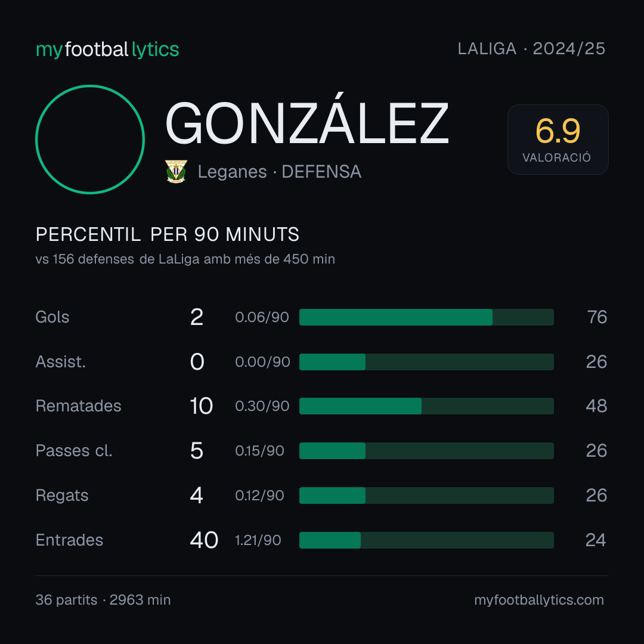The image size is (644, 644).
Task: Click the Percentil per 90 minuts heading
Action: 167,234
